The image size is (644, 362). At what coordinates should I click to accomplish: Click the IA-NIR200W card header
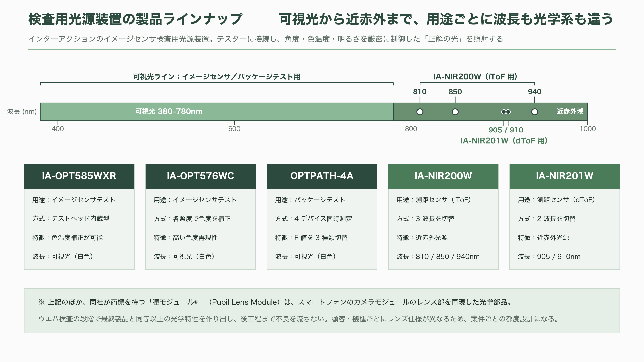point(443,176)
